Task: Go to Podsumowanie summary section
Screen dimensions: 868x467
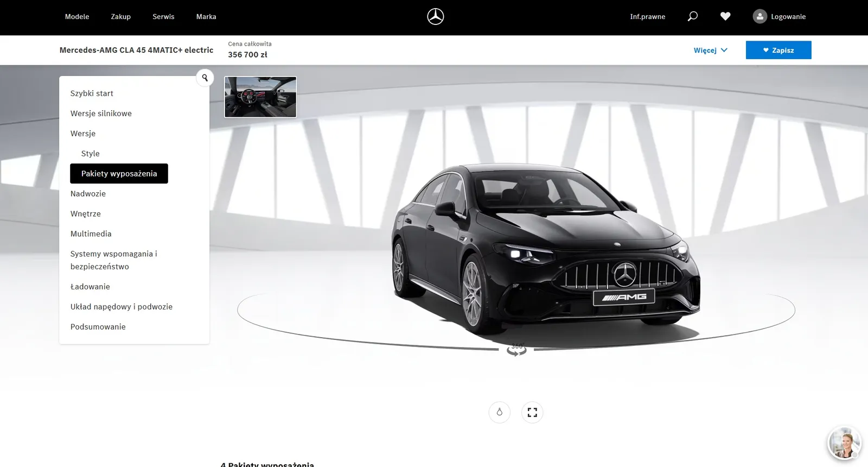Action: (98, 327)
